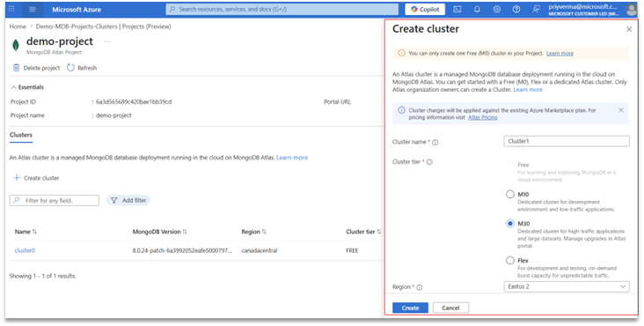Screen dimensions: 644x326
Task: Focus the Filter for any field box
Action: tap(55, 200)
